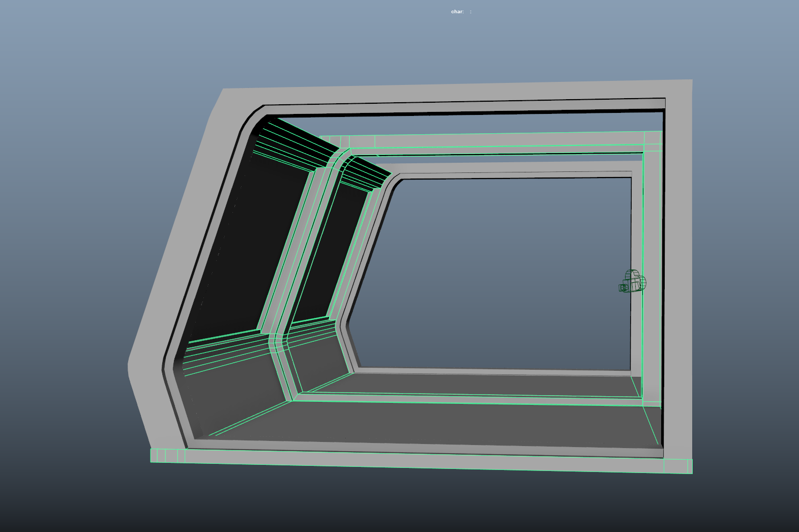Screen dimensions: 799x532
Task: Select the highlighted bottom sill ledge mesh
Action: pos(421,461)
